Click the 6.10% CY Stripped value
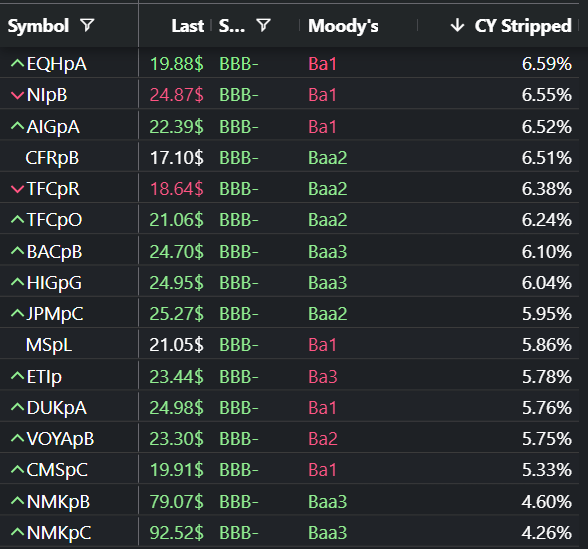588x549 pixels. tap(547, 251)
